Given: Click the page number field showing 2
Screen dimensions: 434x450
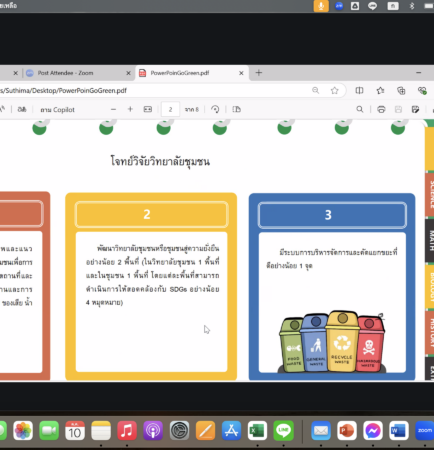Looking at the screenshot, I should pos(170,109).
